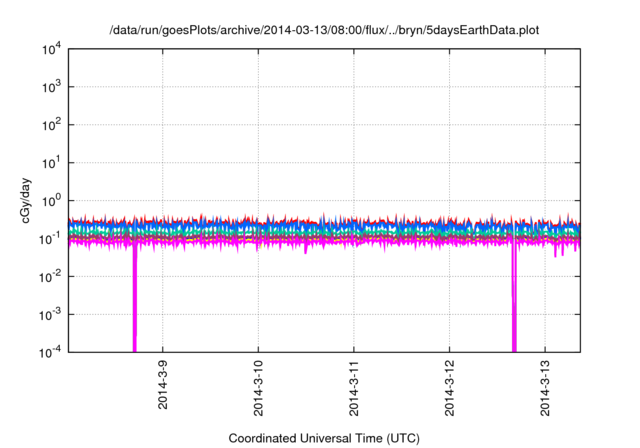Click the 10^-2 y-axis tick label
640x448 pixels.
50,277
